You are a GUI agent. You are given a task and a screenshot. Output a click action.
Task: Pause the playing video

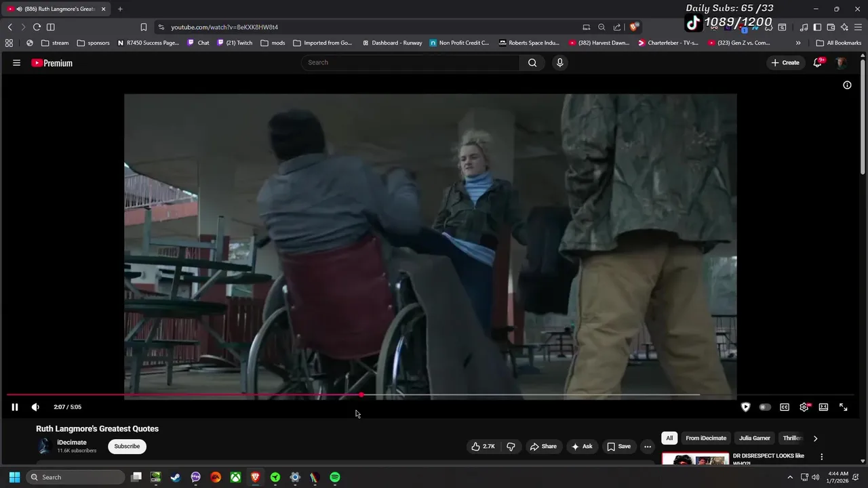pos(14,407)
